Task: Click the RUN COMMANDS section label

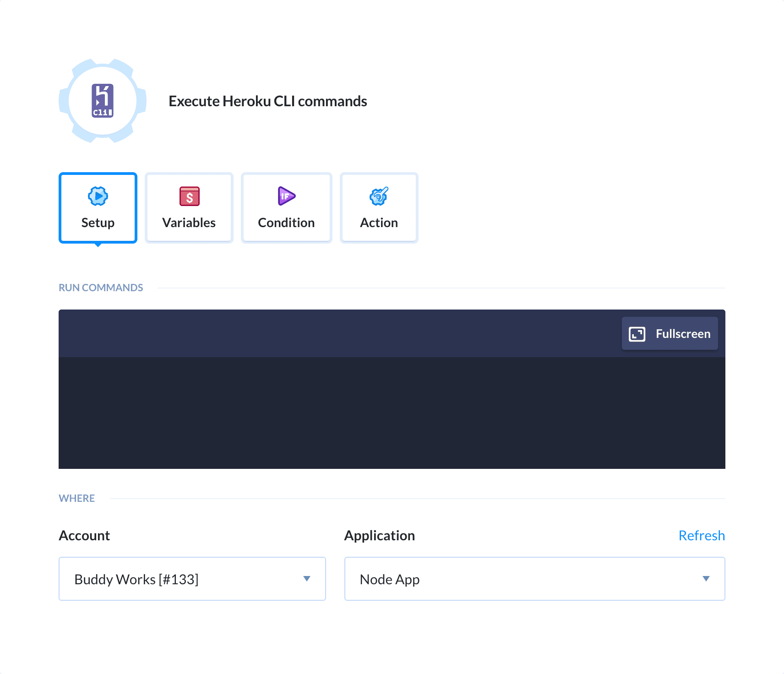Action: pyautogui.click(x=101, y=287)
